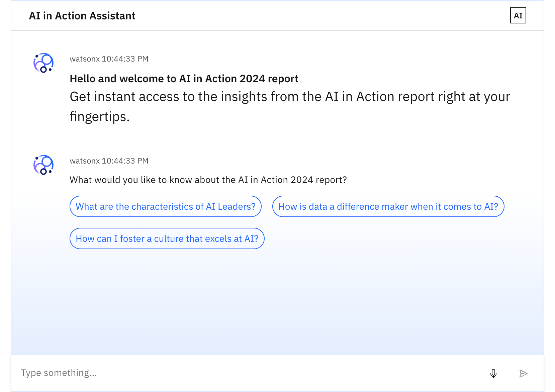Click the "AI in Action Assistant" title
This screenshot has width=555, height=392.
tap(82, 16)
